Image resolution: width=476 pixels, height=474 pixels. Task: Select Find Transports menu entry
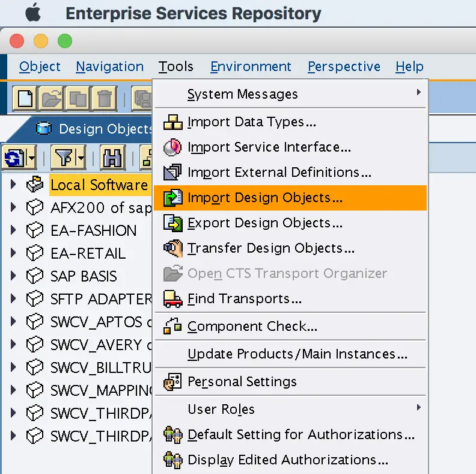[290, 299]
